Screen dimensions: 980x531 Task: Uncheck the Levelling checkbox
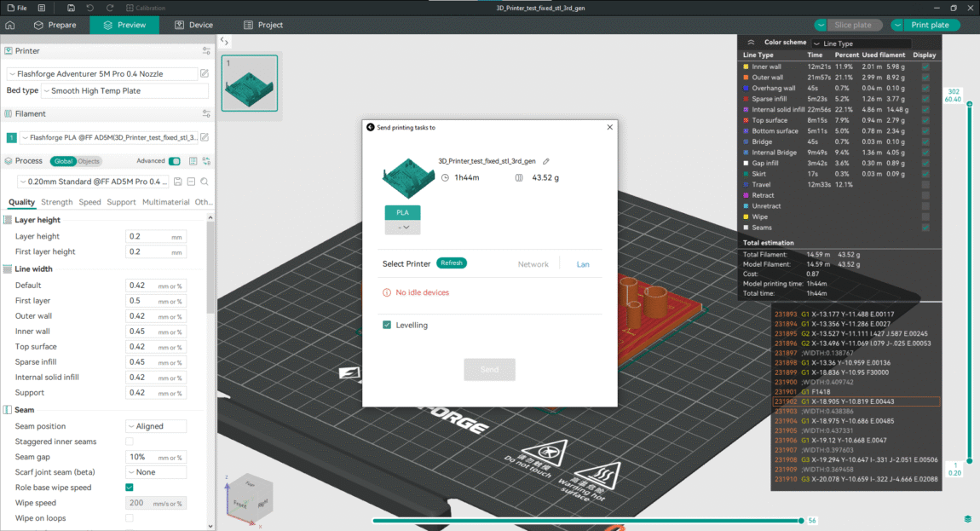tap(387, 326)
